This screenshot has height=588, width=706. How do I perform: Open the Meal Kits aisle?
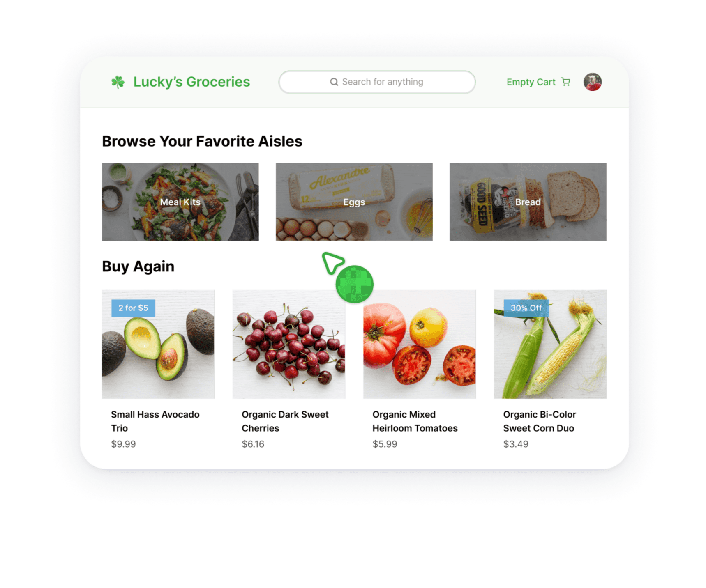(x=180, y=202)
